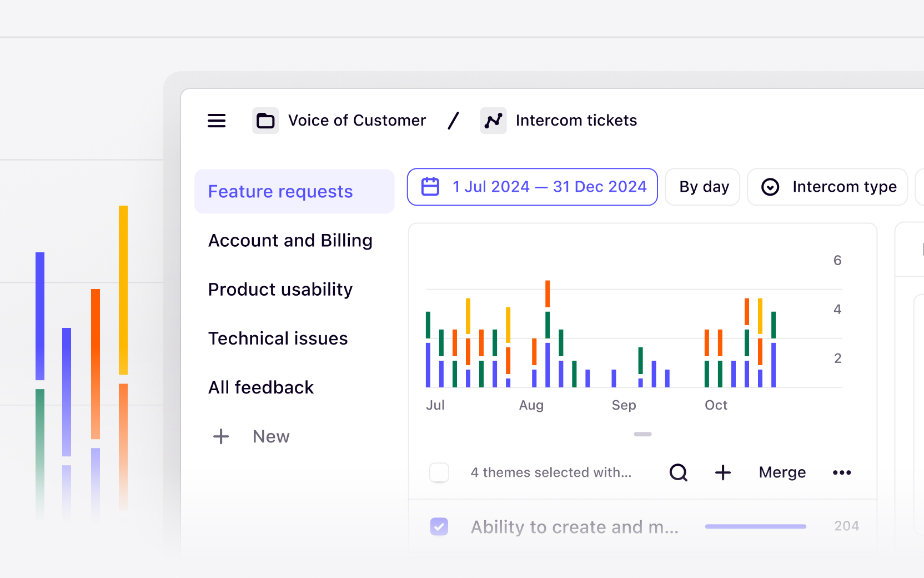Open the hamburger navigation menu
Viewport: 924px width, 578px height.
point(217,120)
